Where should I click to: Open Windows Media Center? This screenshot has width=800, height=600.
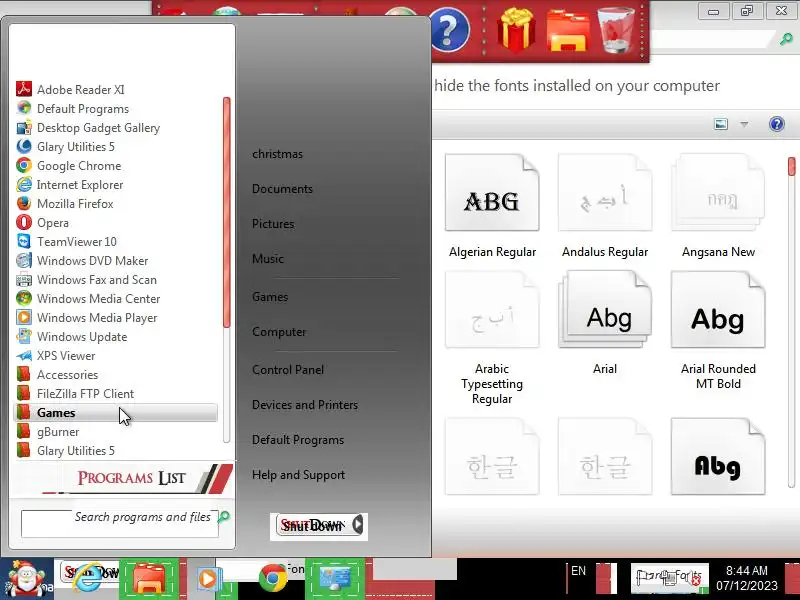point(88,298)
